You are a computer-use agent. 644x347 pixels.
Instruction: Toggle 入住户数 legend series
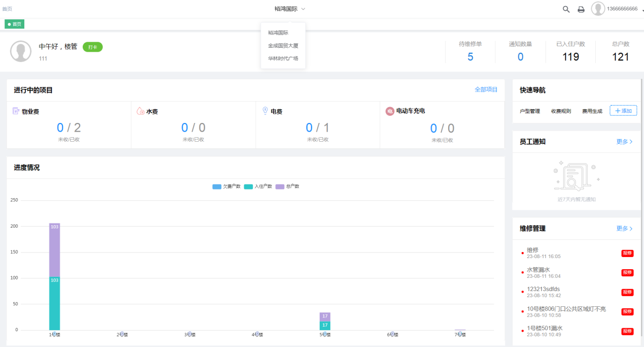[x=258, y=186]
